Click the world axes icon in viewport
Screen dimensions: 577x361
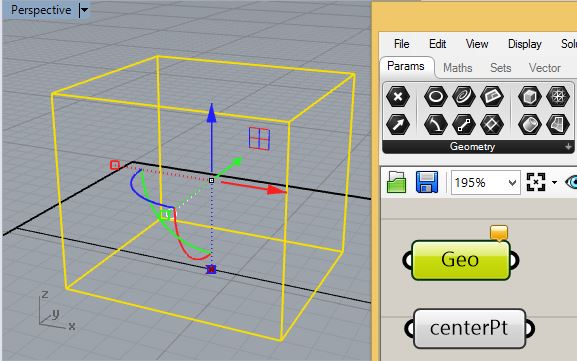pos(56,311)
